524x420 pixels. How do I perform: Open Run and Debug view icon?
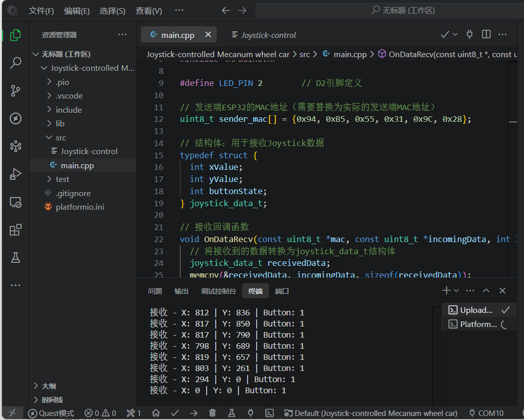16,174
